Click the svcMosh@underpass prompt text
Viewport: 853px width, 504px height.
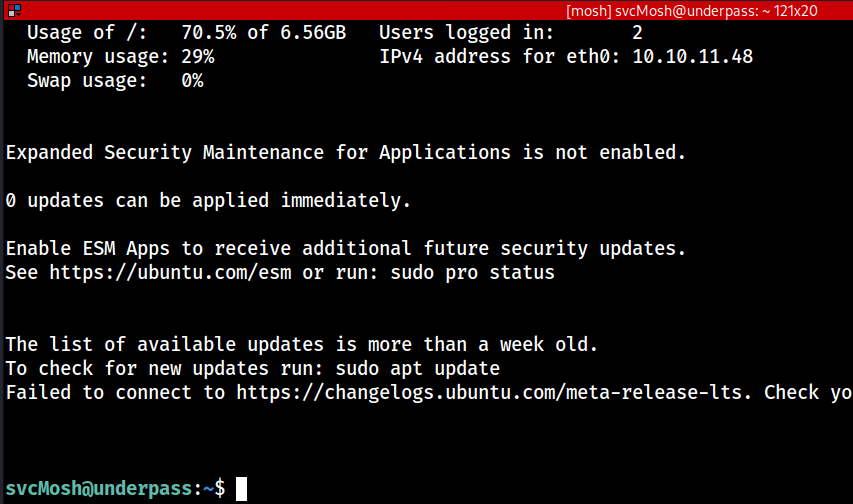point(100,489)
